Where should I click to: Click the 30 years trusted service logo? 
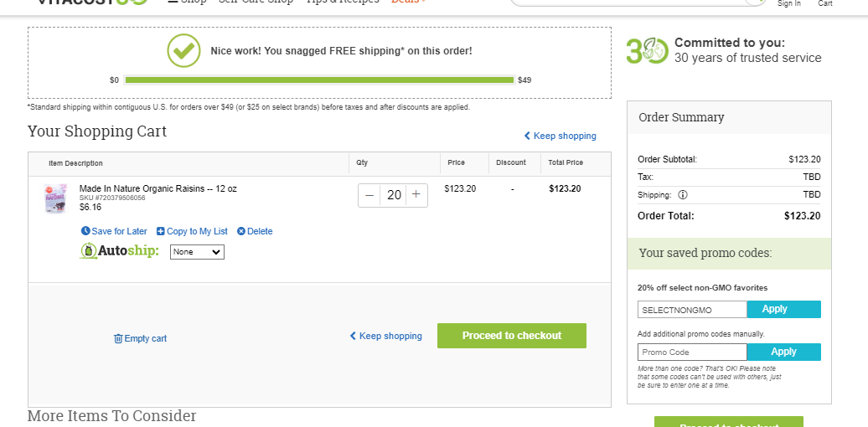tap(647, 51)
